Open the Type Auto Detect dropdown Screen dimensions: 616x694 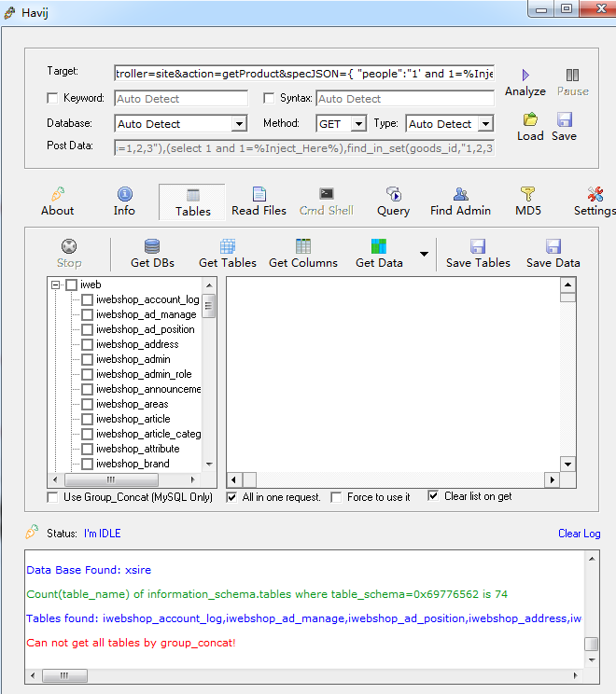click(486, 123)
